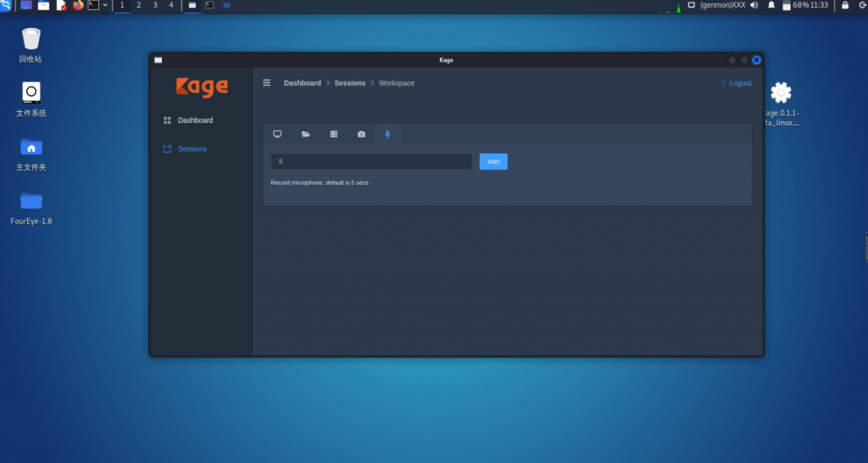Focus the recording seconds input field

(371, 162)
